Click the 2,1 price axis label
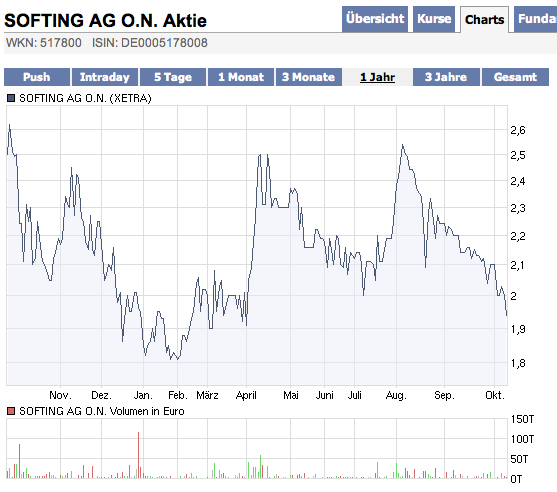Screen dimensions: 557x492 518,265
